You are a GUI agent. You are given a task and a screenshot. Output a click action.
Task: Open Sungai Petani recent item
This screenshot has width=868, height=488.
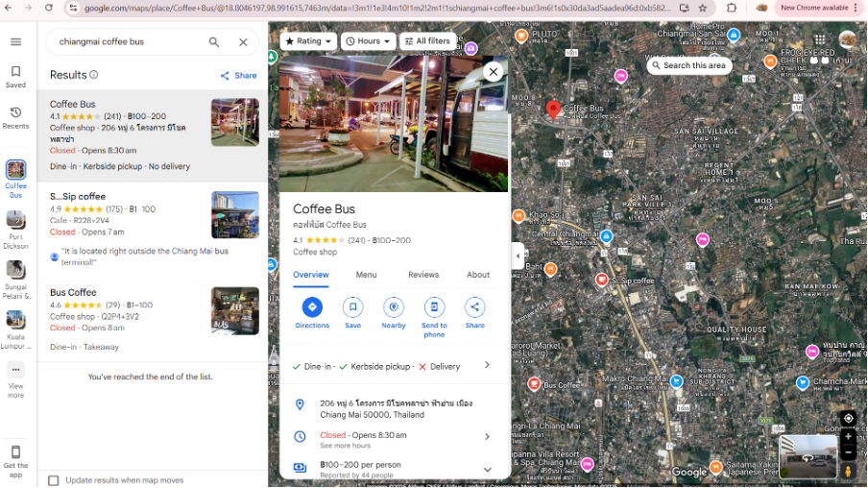pos(15,280)
